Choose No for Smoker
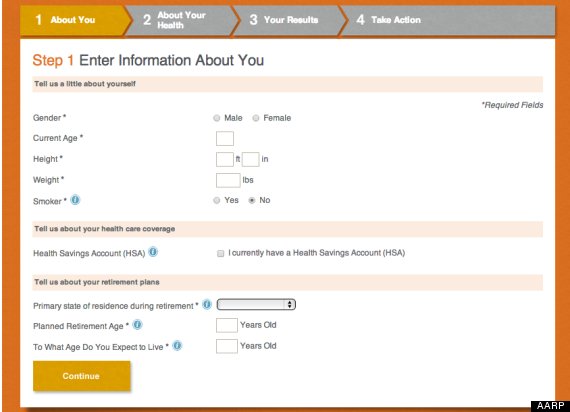 [x=252, y=200]
